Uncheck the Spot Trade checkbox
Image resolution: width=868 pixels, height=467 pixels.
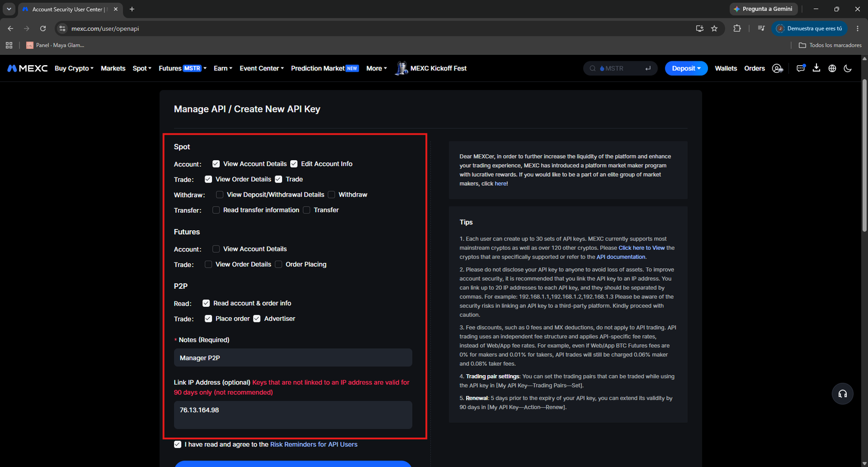pyautogui.click(x=278, y=179)
